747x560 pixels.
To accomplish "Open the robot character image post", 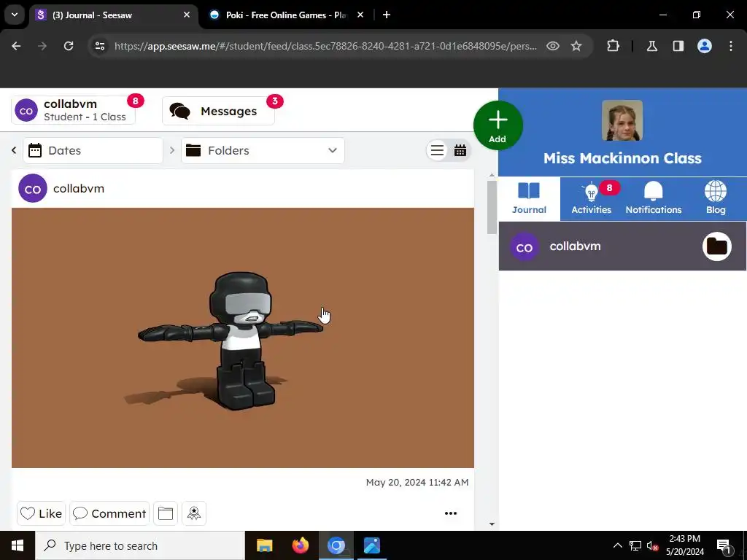I will tap(242, 338).
